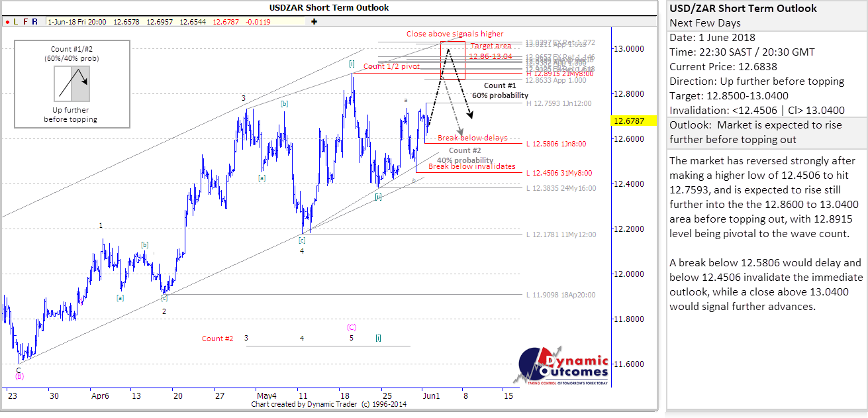The height and width of the screenshot is (418, 868).
Task: Click the 'Count 1/2 pivot' label
Action: tap(393, 66)
